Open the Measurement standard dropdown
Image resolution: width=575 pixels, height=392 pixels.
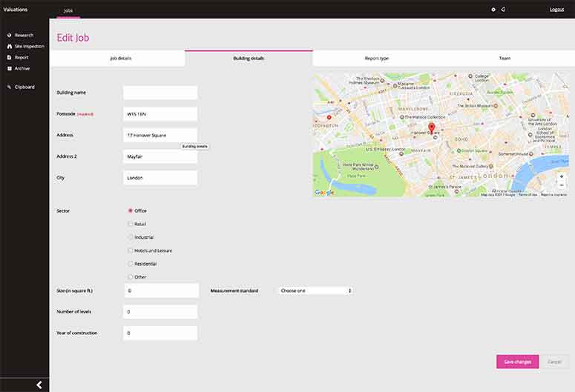pyautogui.click(x=316, y=290)
